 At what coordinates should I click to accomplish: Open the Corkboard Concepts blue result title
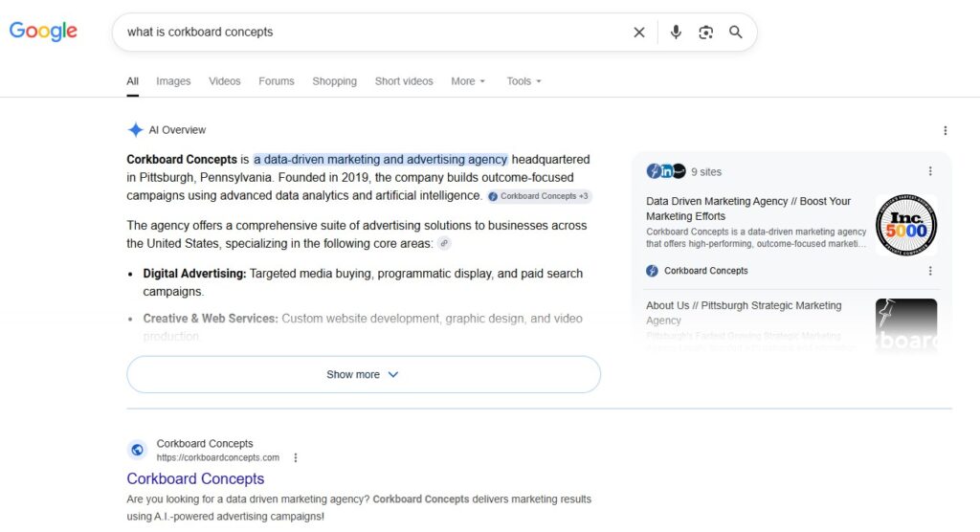(x=195, y=478)
